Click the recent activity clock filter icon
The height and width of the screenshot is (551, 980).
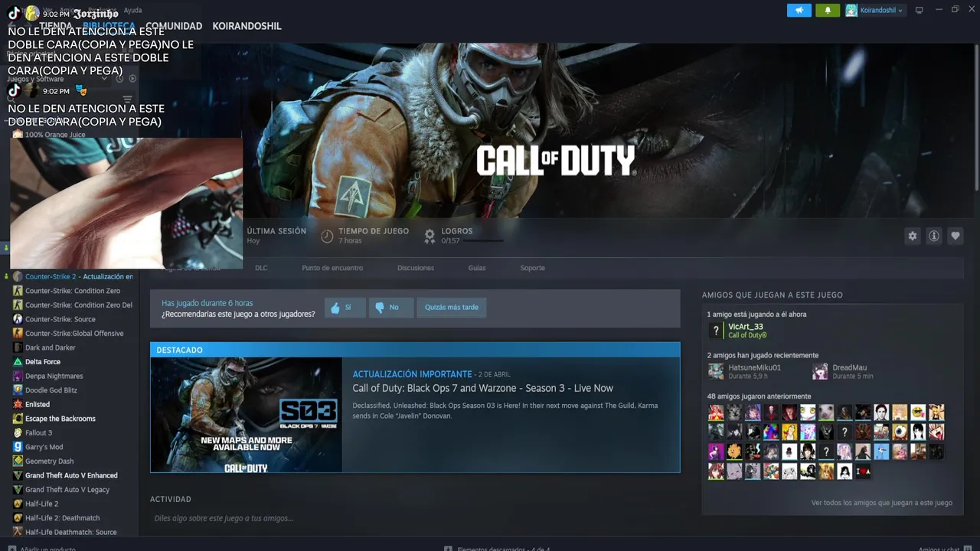click(119, 79)
